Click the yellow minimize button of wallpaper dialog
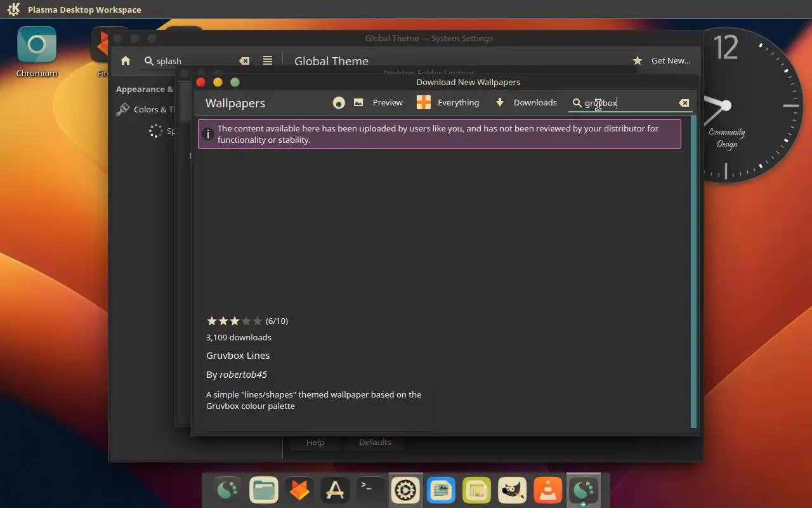 tap(218, 82)
